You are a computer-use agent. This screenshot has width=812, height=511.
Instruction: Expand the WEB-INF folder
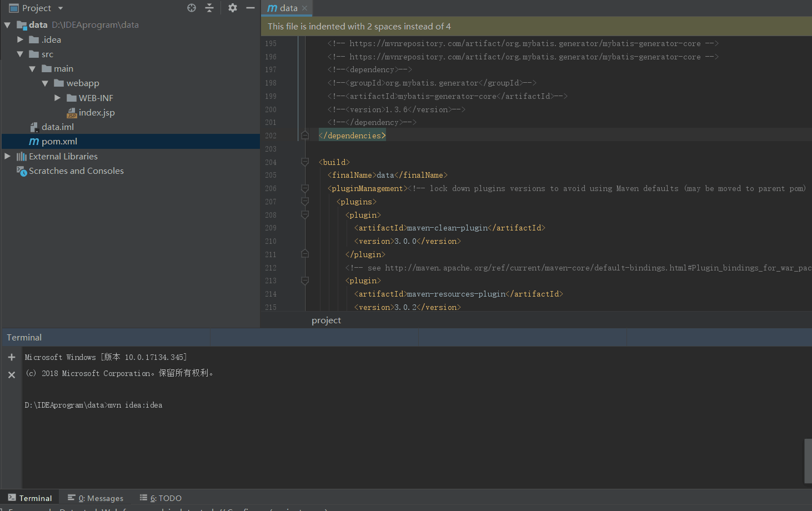tap(57, 98)
